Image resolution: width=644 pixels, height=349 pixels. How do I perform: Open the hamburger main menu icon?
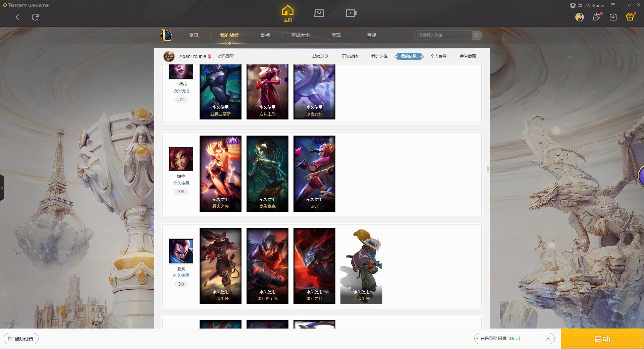tap(613, 5)
